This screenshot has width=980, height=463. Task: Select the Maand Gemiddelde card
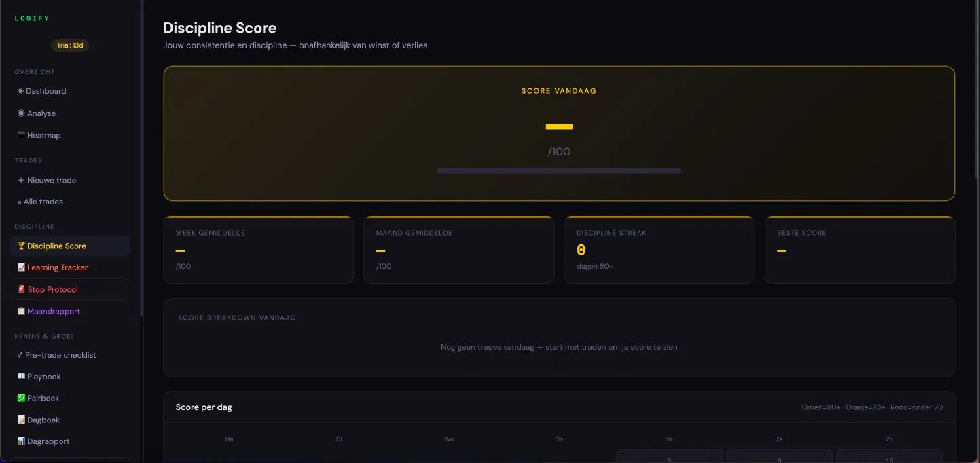click(x=458, y=250)
